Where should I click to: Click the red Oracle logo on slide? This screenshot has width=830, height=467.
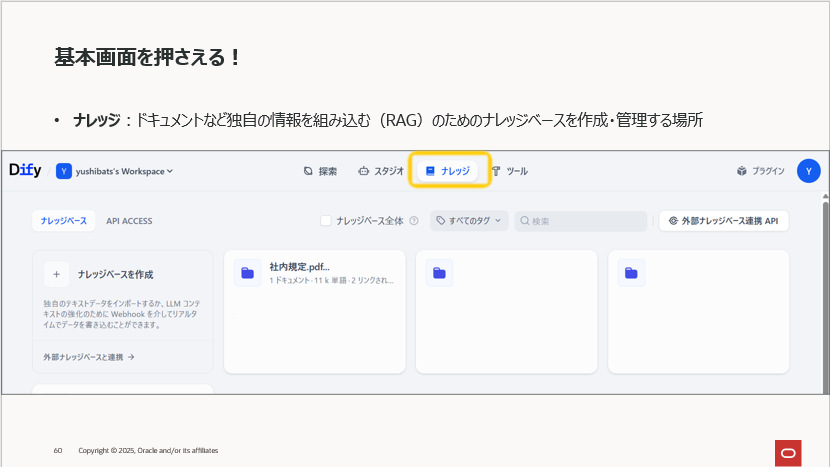click(x=788, y=453)
